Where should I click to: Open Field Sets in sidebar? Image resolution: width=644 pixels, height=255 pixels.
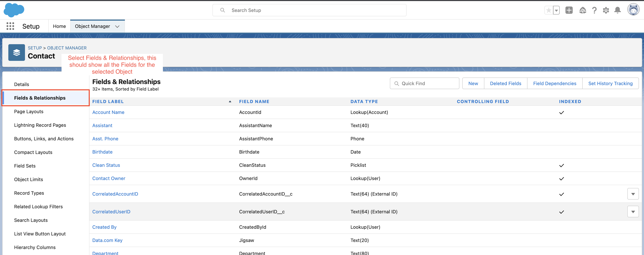(25, 166)
